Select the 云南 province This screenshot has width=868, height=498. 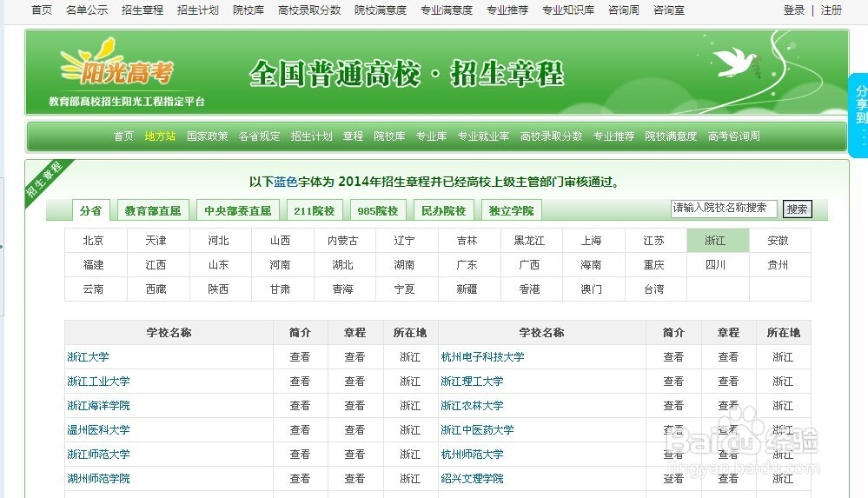(x=93, y=289)
